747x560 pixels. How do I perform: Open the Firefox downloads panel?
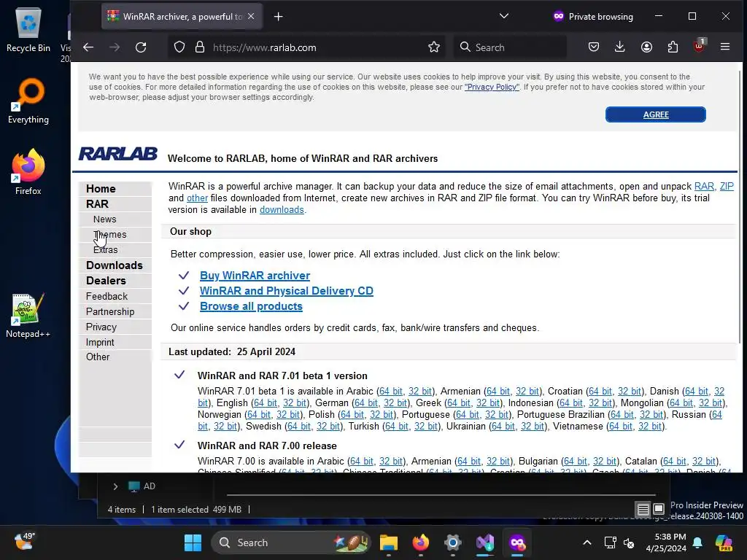click(x=619, y=47)
